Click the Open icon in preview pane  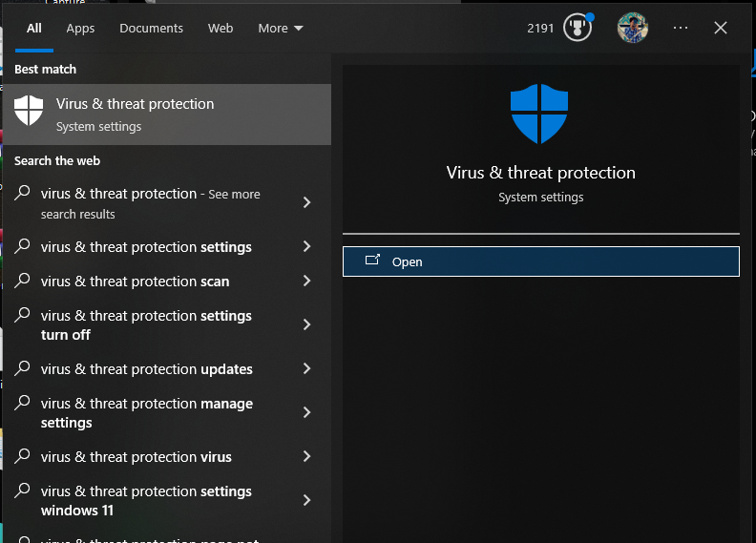[372, 261]
